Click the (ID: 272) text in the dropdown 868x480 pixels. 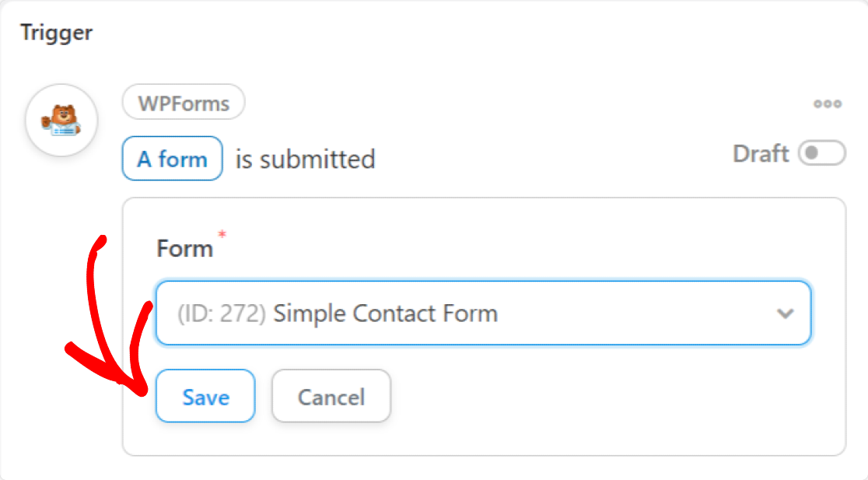point(222,314)
